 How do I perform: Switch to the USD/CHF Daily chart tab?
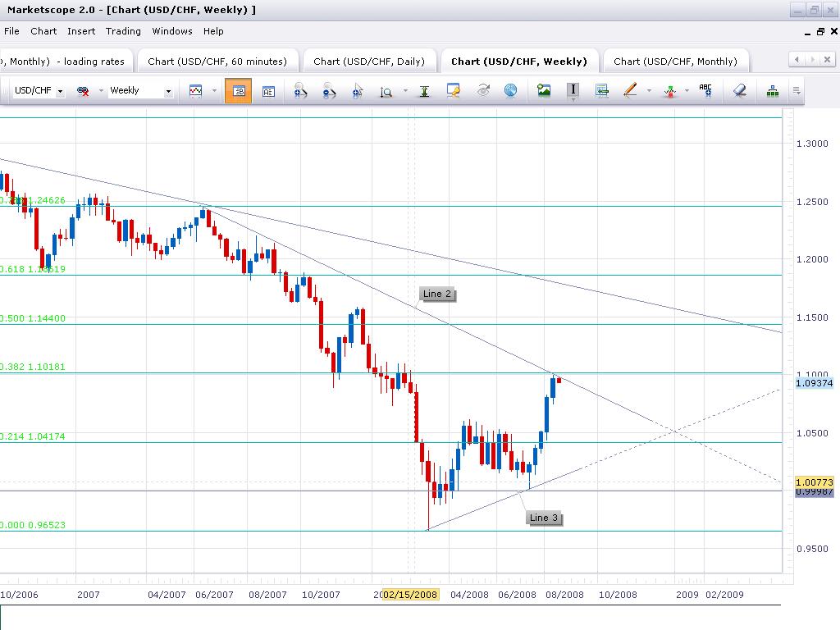[368, 62]
